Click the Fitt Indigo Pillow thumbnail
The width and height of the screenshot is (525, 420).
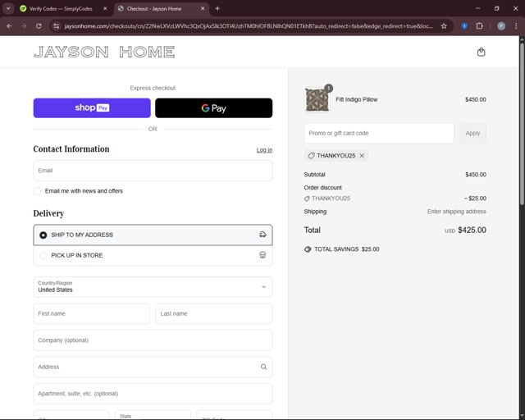coord(317,99)
